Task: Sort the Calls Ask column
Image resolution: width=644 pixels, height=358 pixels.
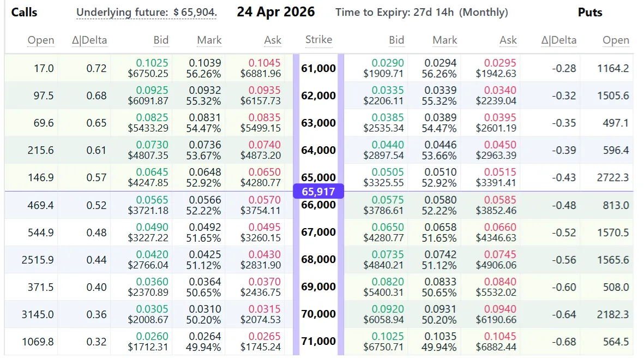Action: tap(273, 40)
